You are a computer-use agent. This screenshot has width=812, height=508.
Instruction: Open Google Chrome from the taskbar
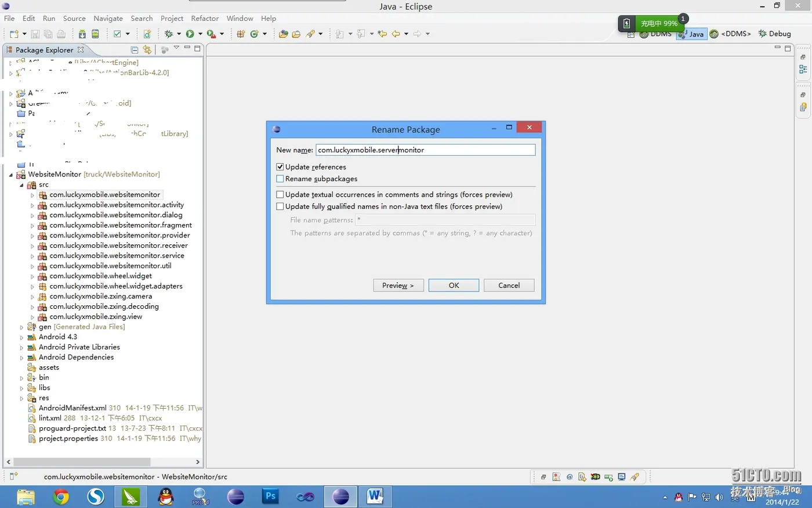[x=61, y=497]
